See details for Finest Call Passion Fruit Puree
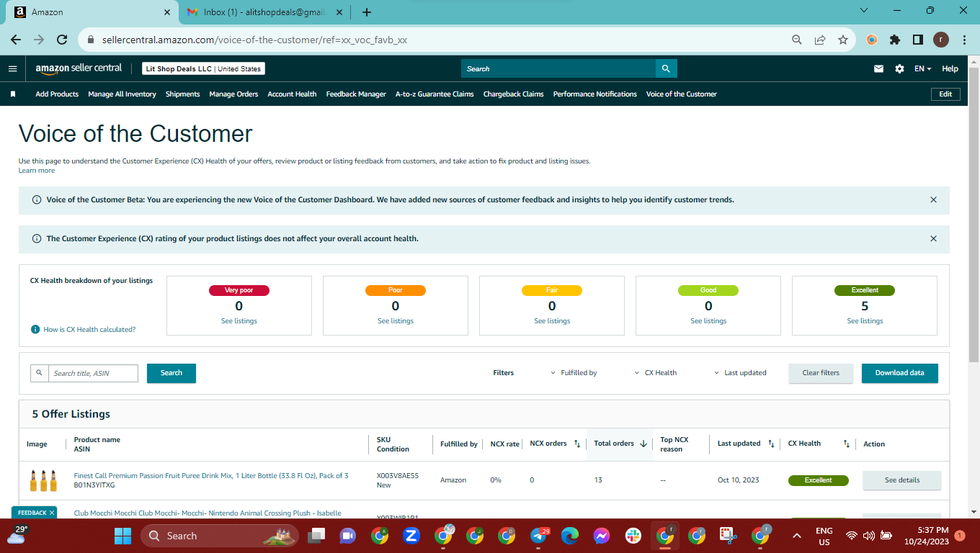The height and width of the screenshot is (553, 980). pyautogui.click(x=902, y=480)
